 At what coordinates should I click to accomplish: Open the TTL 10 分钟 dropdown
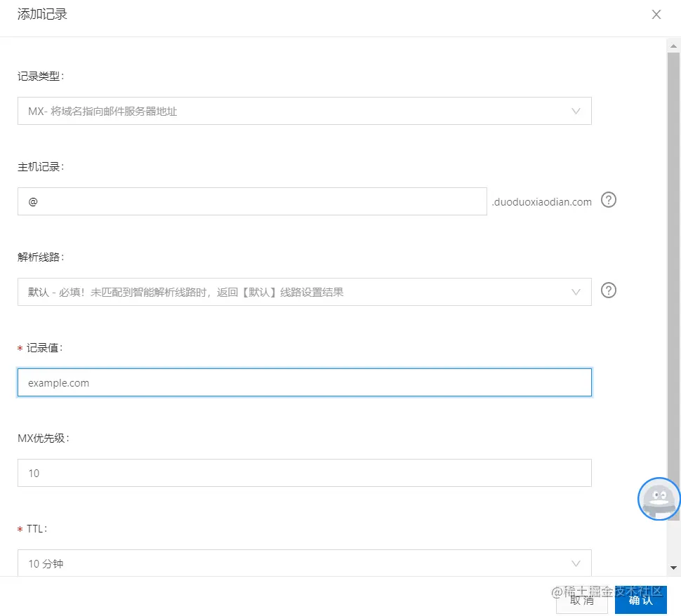pos(305,563)
